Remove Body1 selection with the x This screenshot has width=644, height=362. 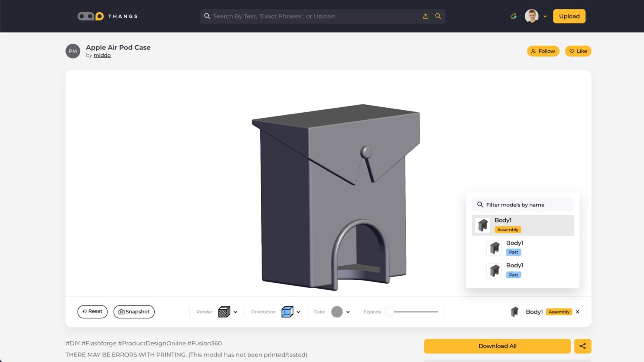577,312
